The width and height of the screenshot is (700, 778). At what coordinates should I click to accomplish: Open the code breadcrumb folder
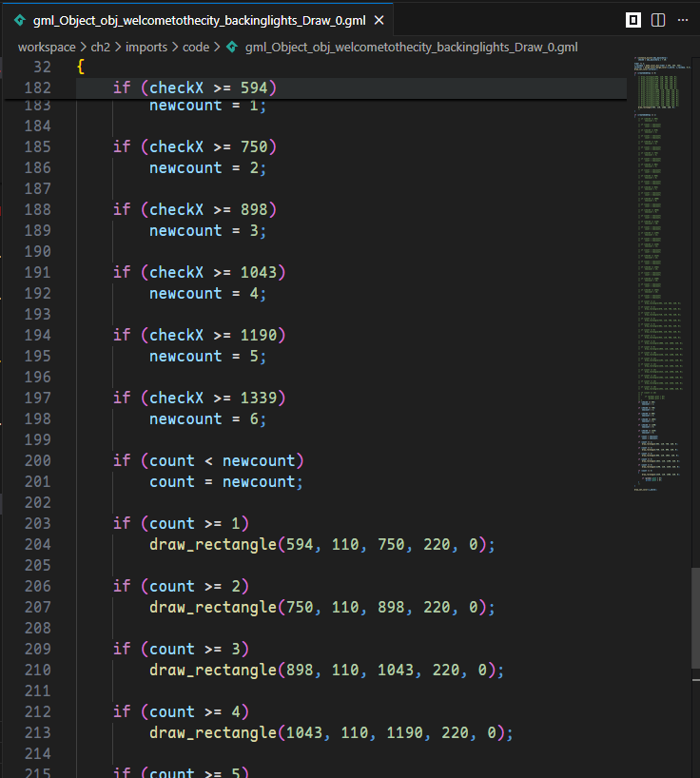pos(196,48)
